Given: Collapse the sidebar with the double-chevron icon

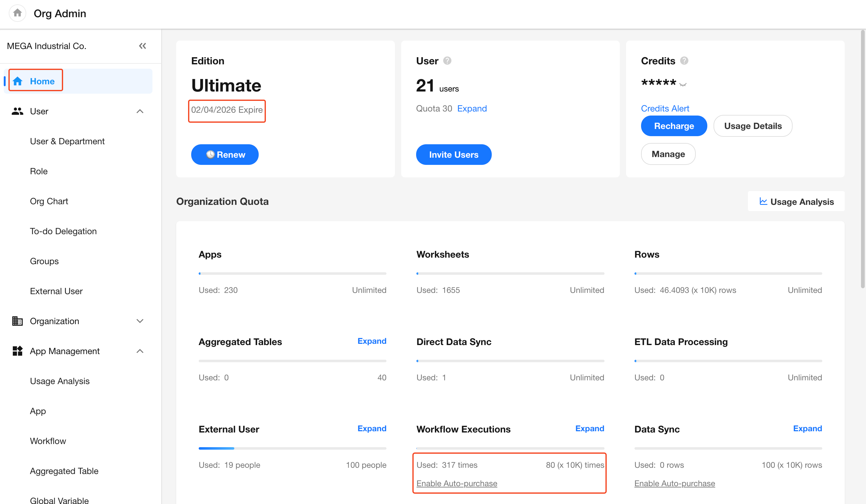Looking at the screenshot, I should tap(142, 46).
